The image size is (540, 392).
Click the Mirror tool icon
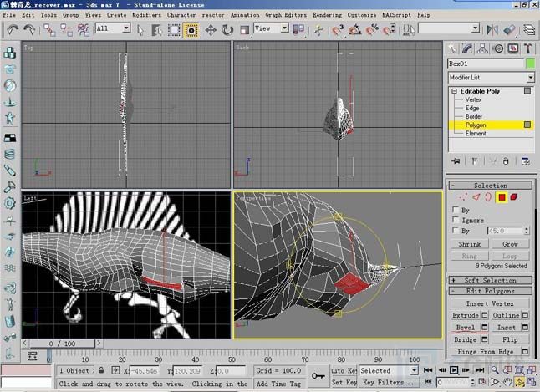(492, 30)
